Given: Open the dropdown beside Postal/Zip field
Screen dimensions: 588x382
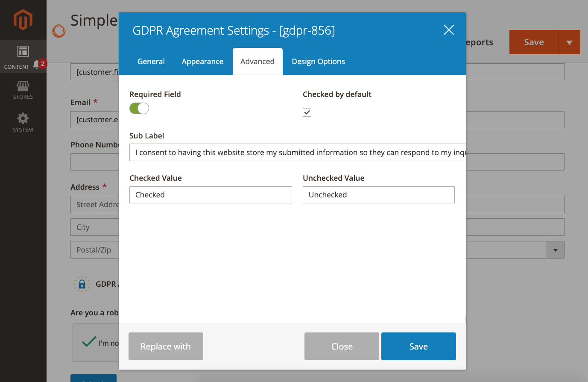Looking at the screenshot, I should [555, 250].
